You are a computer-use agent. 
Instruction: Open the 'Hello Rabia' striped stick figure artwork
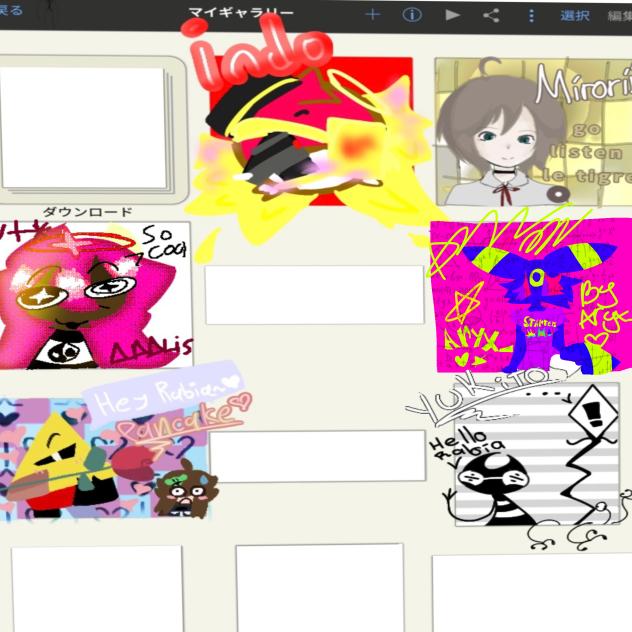[x=537, y=454]
